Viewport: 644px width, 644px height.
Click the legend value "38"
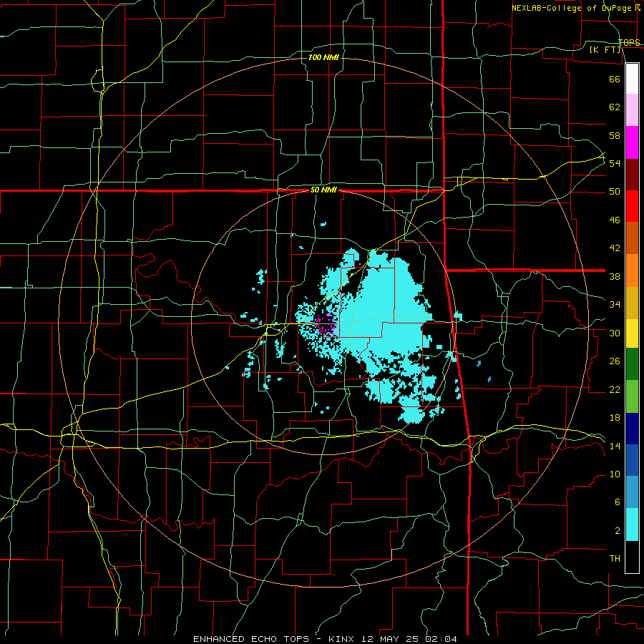(615, 276)
